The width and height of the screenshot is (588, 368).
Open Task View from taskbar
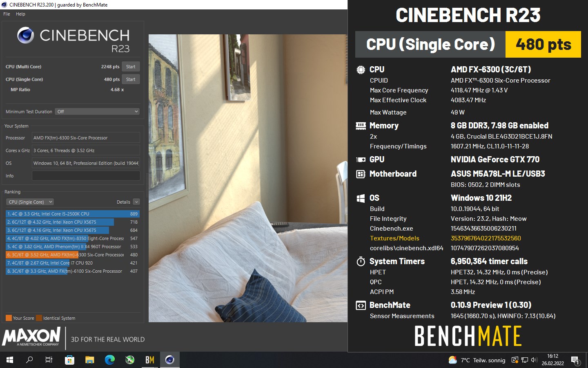pyautogui.click(x=49, y=360)
